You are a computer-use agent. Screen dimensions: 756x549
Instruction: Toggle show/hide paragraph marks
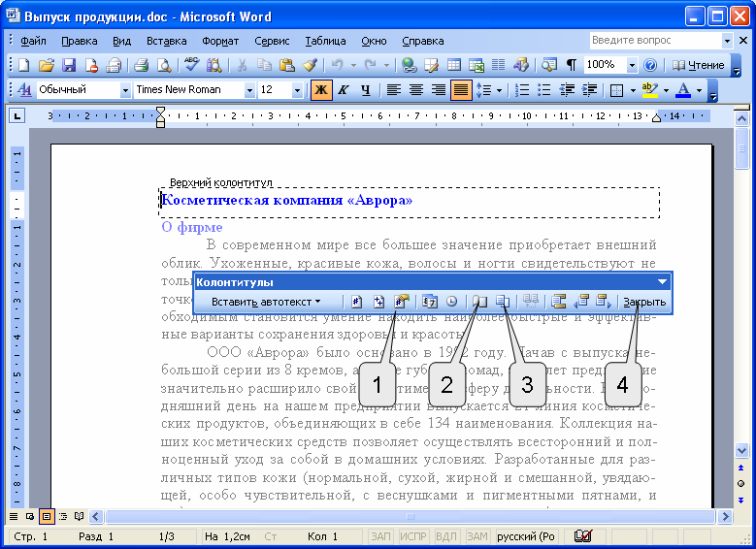[x=571, y=65]
